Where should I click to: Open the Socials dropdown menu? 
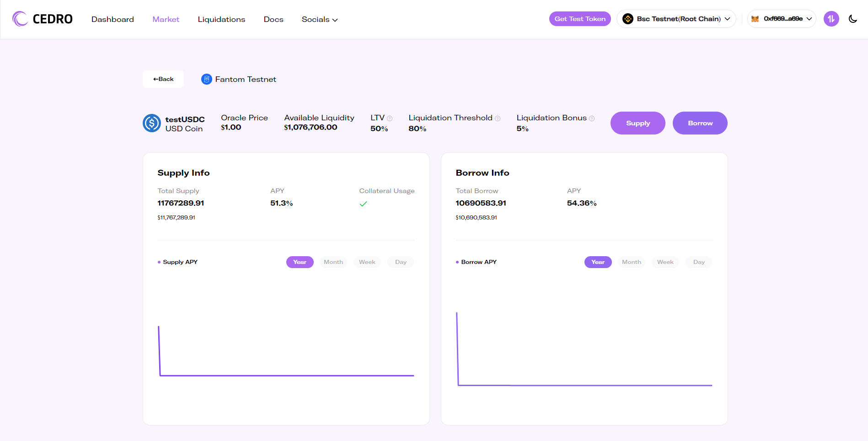(x=320, y=19)
